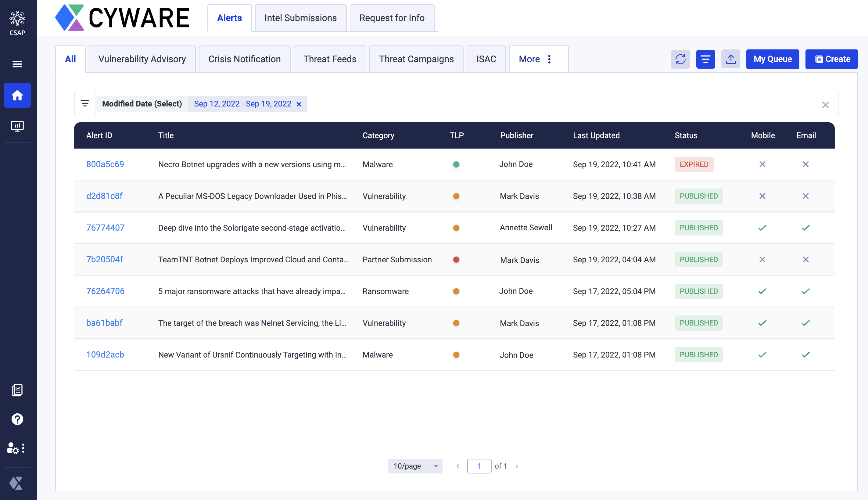Go to the Home sidebar icon
The image size is (868, 500).
17,95
